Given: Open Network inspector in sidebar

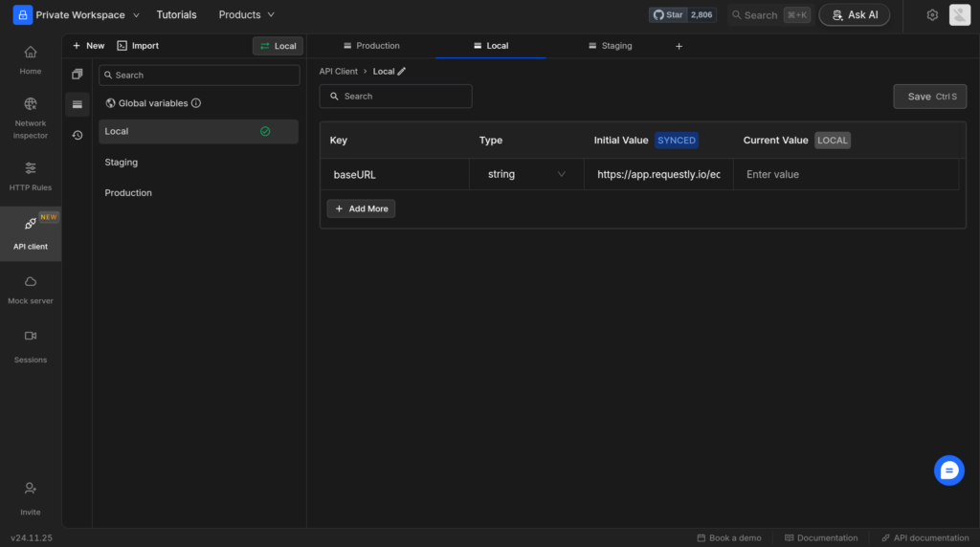Looking at the screenshot, I should click(30, 118).
